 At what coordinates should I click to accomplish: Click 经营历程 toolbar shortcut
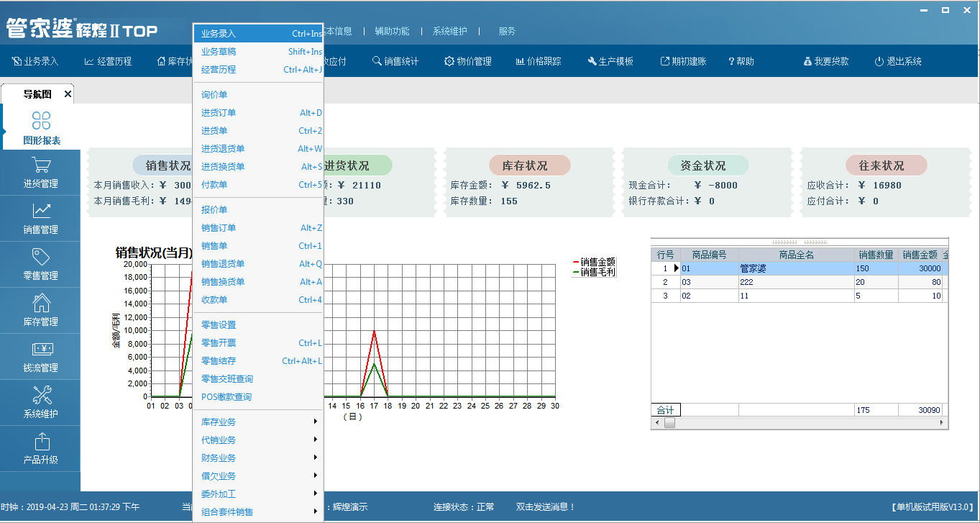(x=108, y=62)
